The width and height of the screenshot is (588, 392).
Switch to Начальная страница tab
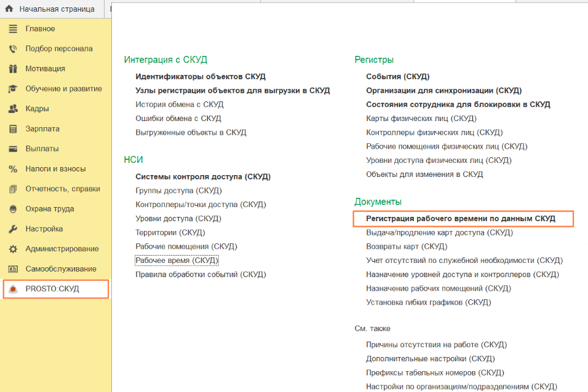[x=57, y=9]
